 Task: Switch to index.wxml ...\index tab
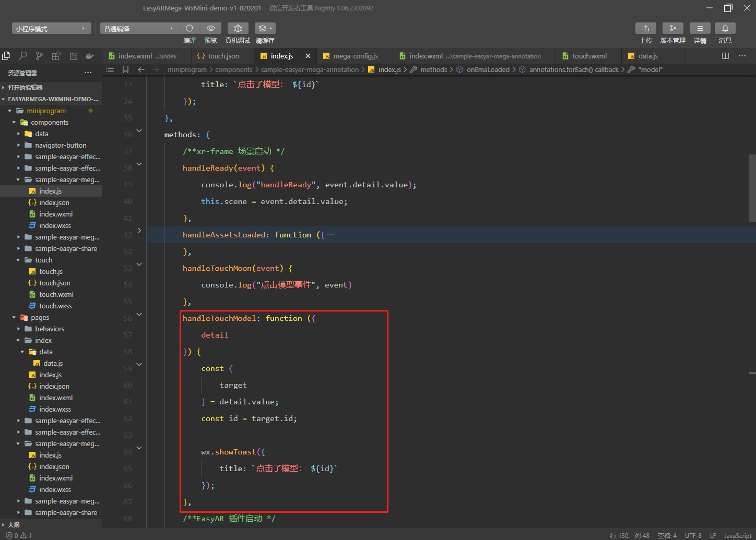[147, 56]
